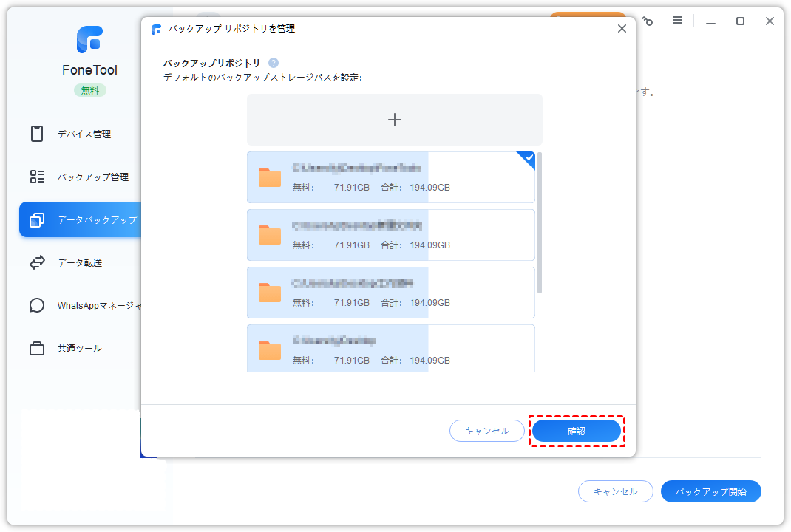Select the first checked backup folder
Viewport: 791px width, 532px height.
390,177
